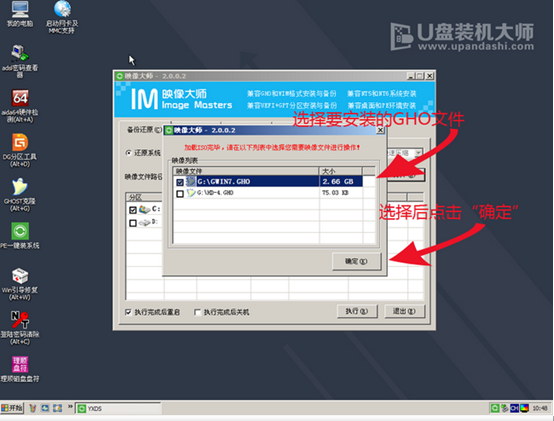Image resolution: width=554 pixels, height=421 pixels.
Task: Click first quick launch icon in taskbar
Action: tap(33, 408)
